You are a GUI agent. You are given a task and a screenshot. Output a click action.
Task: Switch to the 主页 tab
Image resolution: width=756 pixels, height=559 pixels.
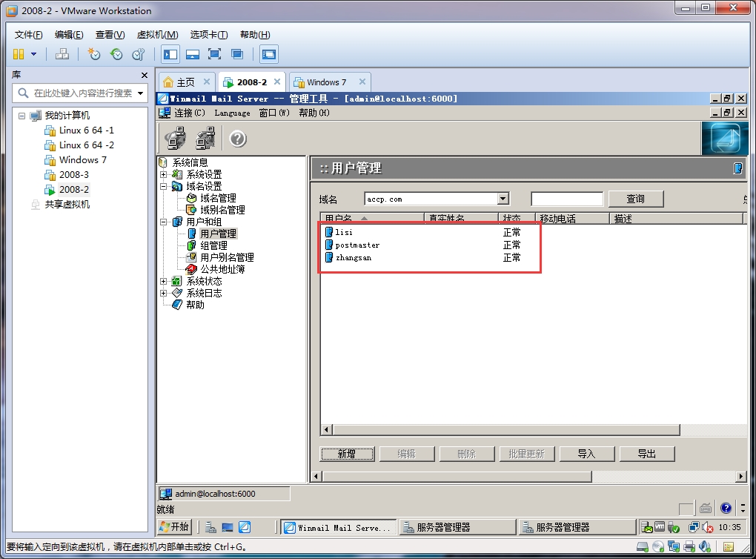pyautogui.click(x=185, y=82)
